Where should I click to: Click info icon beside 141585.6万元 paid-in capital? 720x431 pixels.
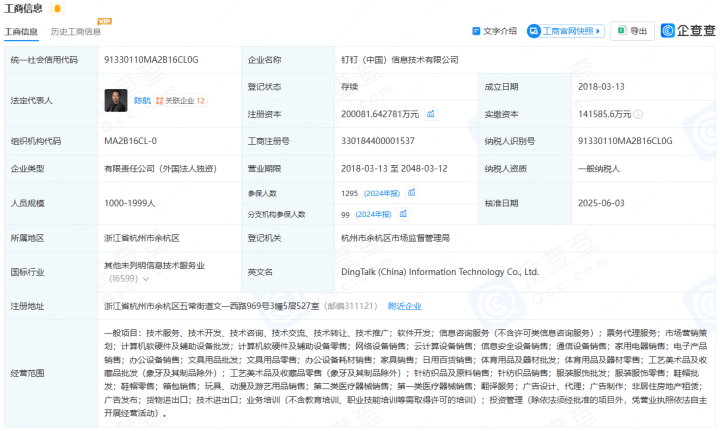[638, 114]
